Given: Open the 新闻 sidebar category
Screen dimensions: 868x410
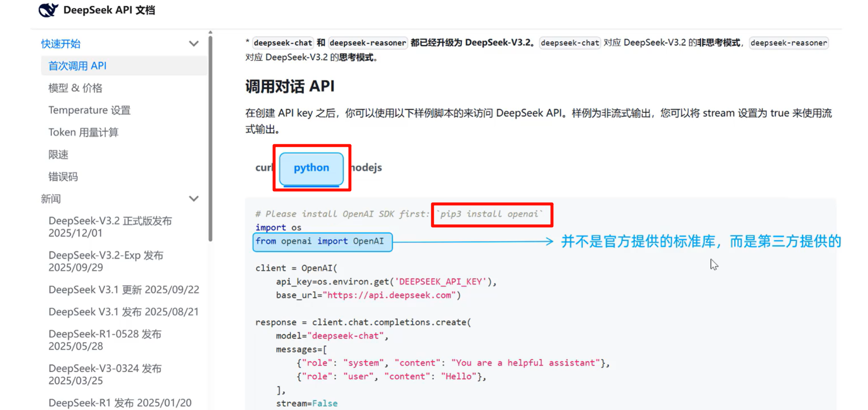Looking at the screenshot, I should click(51, 199).
